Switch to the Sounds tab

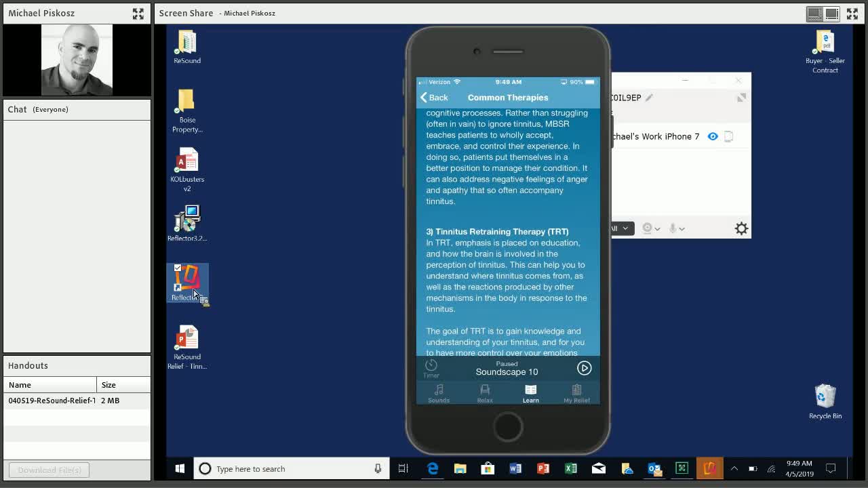point(439,393)
